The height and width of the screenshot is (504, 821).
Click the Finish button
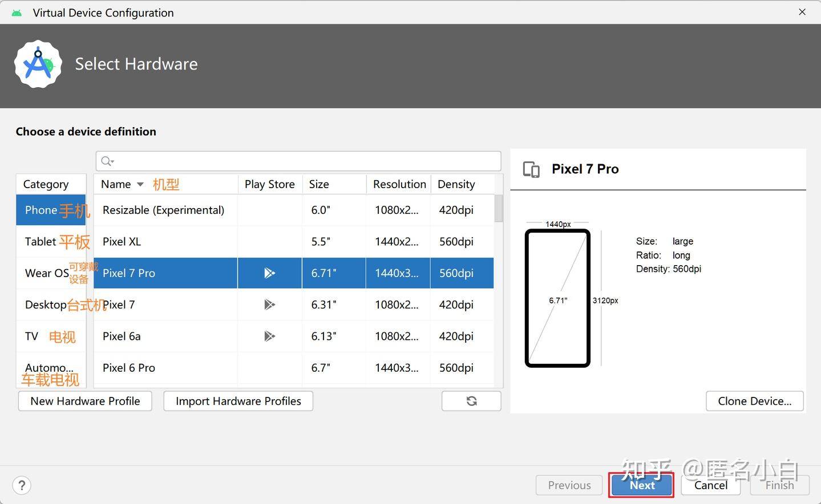point(779,485)
